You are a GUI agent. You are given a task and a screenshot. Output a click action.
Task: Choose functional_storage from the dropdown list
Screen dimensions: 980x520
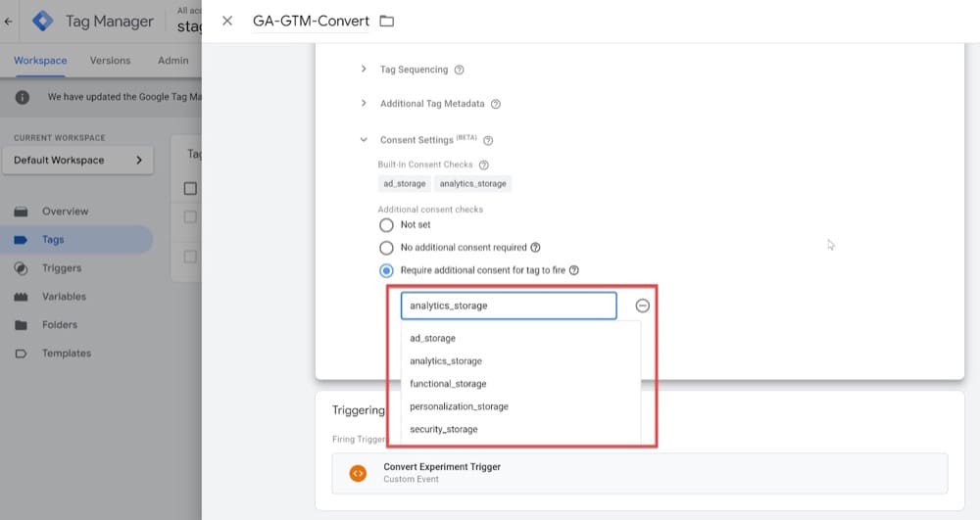tap(448, 384)
